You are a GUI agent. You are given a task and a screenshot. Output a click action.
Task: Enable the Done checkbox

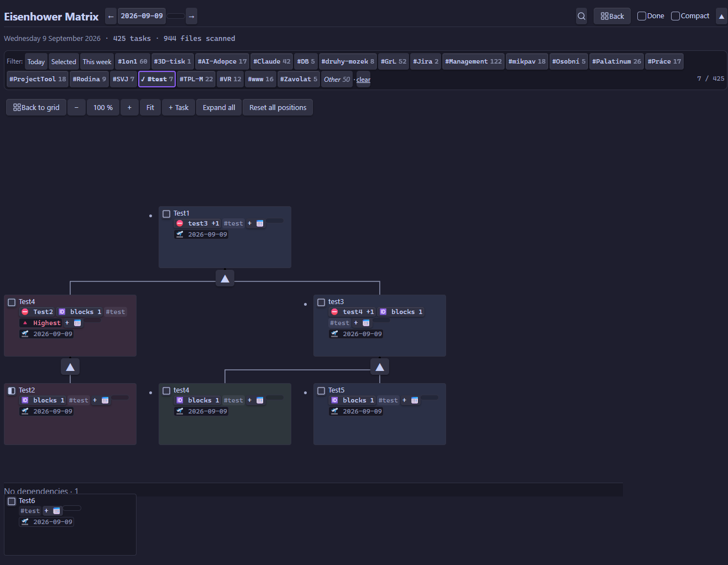[x=642, y=16]
